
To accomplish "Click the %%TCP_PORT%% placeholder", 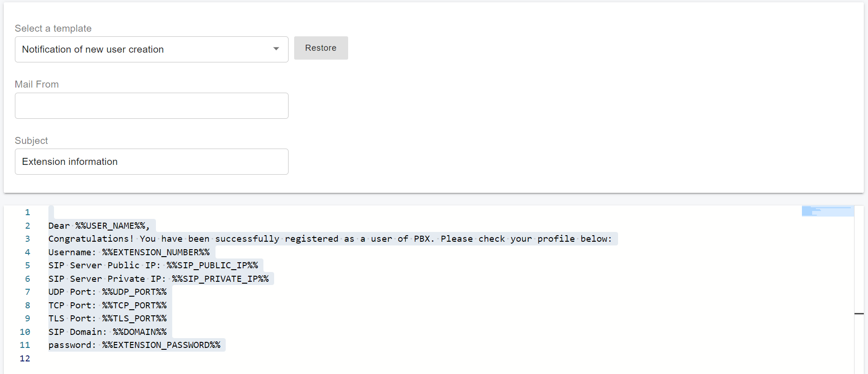I will 134,306.
